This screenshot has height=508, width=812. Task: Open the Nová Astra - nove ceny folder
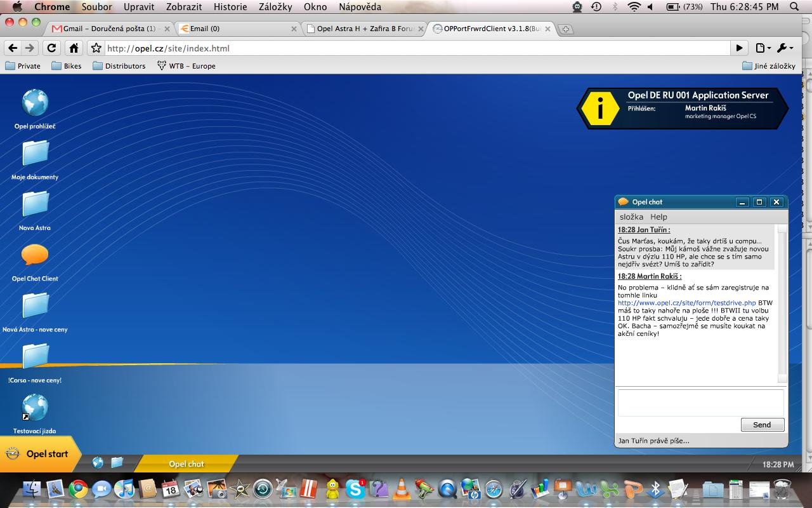tap(35, 306)
